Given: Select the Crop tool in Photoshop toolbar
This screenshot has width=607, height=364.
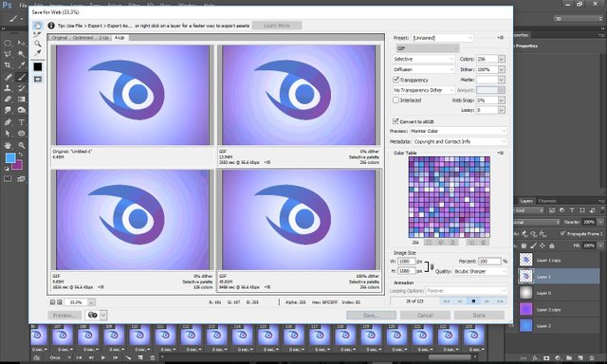Looking at the screenshot, I should tap(8, 65).
